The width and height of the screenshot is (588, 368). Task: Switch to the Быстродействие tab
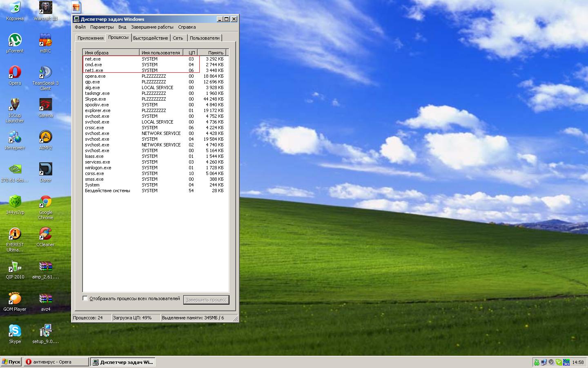point(150,38)
